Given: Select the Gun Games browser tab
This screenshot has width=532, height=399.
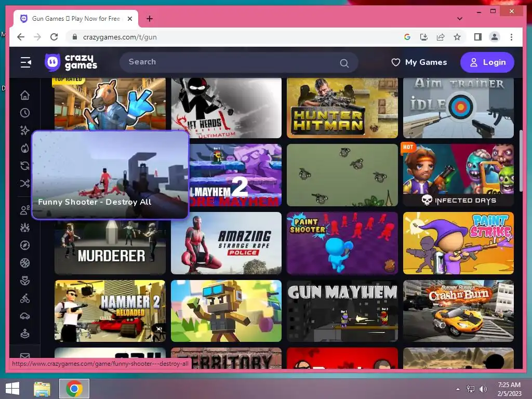Looking at the screenshot, I should pos(76,19).
